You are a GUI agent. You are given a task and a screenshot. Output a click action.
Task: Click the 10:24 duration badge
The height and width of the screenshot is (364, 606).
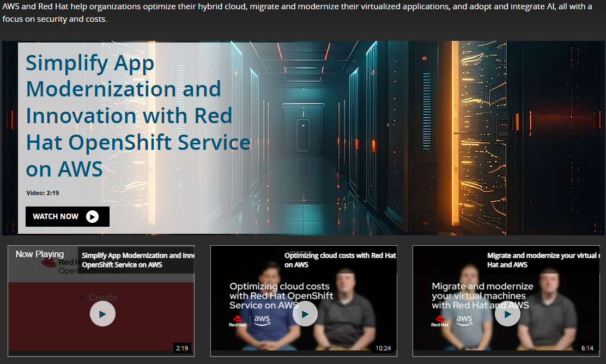(383, 348)
